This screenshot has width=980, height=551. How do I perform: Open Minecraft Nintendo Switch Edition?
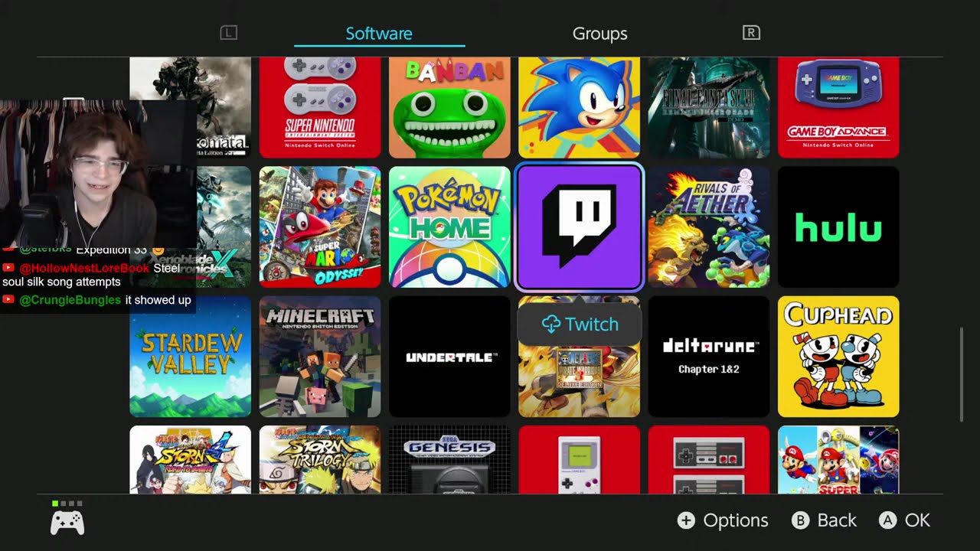(320, 357)
